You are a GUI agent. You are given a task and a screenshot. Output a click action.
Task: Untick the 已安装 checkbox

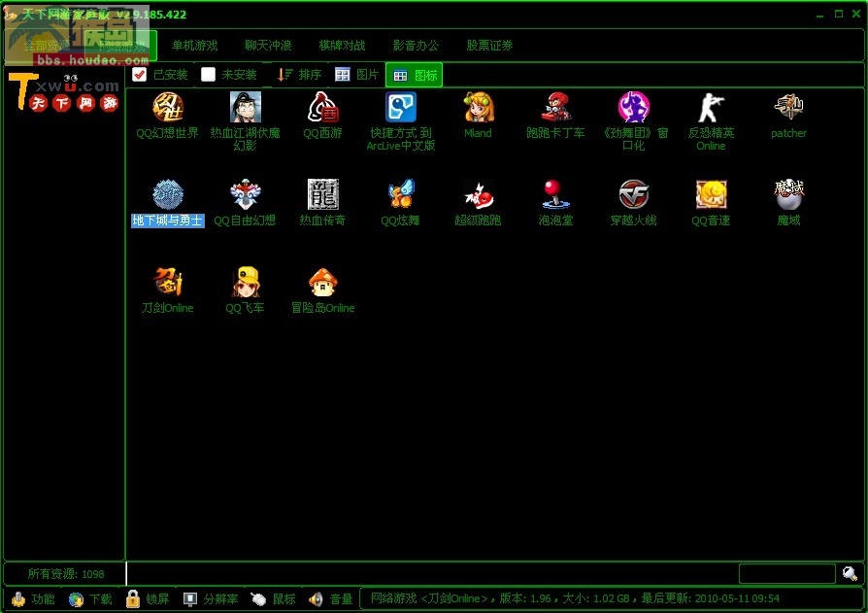pyautogui.click(x=140, y=75)
